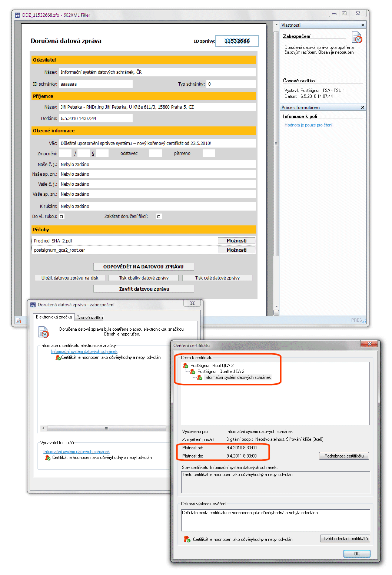The image size is (392, 575).
Task: Click the status bar icon in the main window's bottom-left corner
Action: point(18,320)
